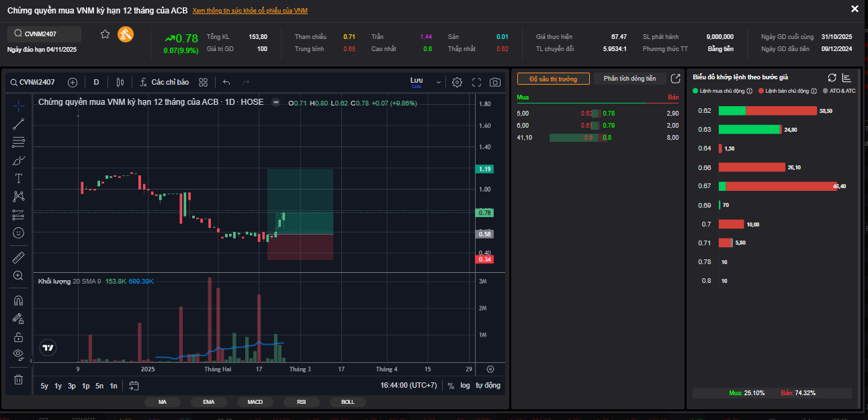Open VNM stock health information link
Screen dimensions: 868x420
pyautogui.click(x=250, y=11)
